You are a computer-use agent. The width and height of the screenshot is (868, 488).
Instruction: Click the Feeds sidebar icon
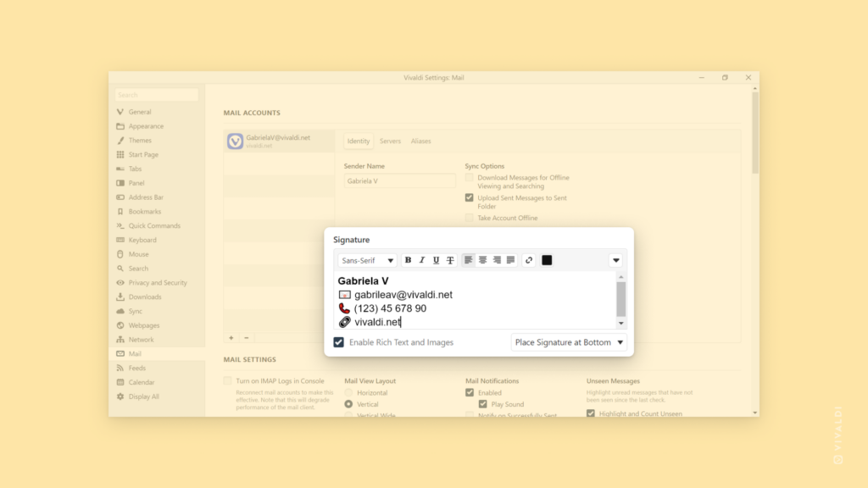(120, 368)
